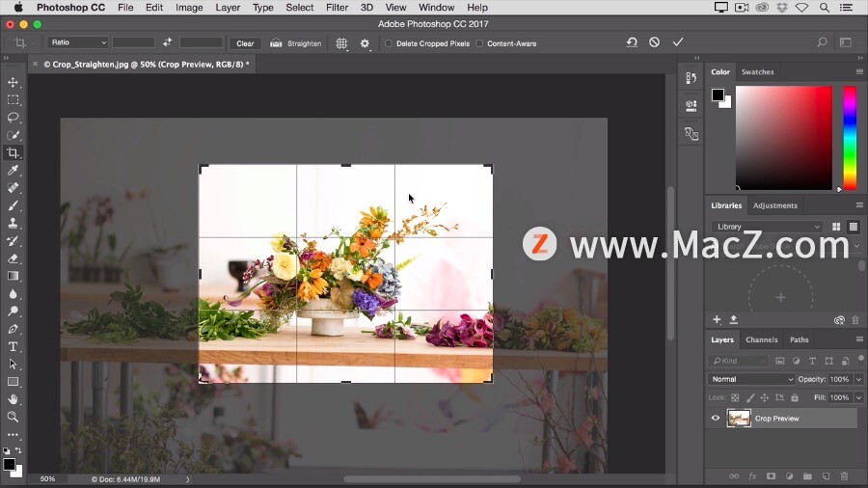Cancel the current crop operation
Image resolution: width=868 pixels, height=488 pixels.
pyautogui.click(x=654, y=42)
